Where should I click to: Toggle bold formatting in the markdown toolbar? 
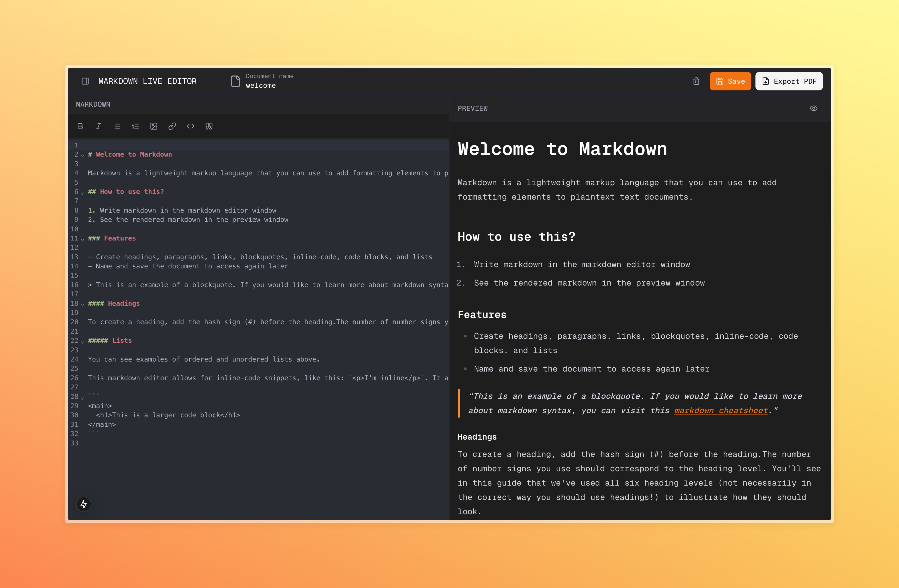pos(80,126)
